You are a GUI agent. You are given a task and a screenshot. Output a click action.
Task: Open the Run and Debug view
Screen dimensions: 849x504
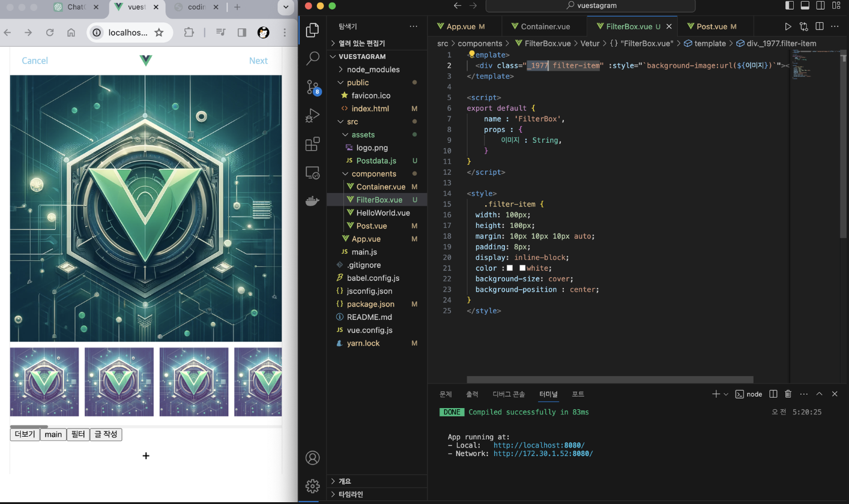pyautogui.click(x=312, y=115)
